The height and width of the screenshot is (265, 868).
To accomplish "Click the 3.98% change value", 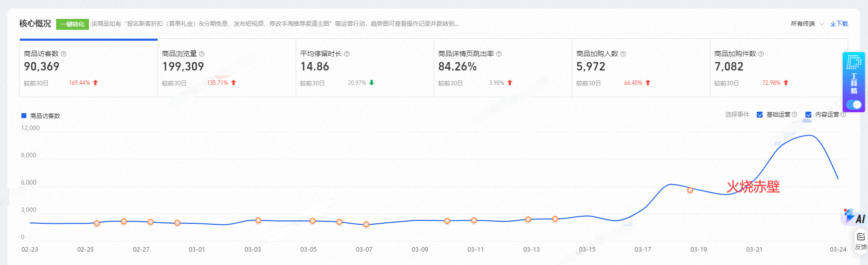I will [496, 83].
